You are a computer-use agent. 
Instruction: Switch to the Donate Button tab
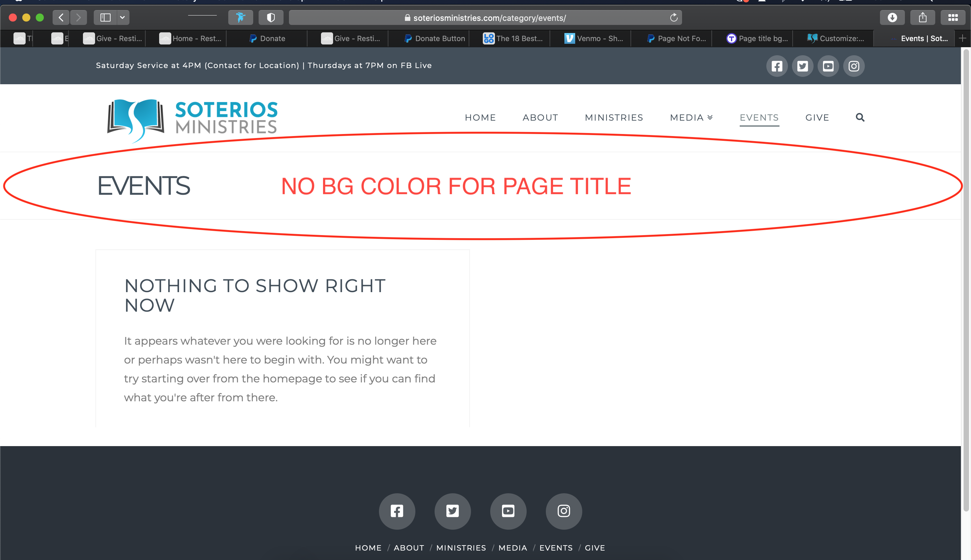pos(435,38)
